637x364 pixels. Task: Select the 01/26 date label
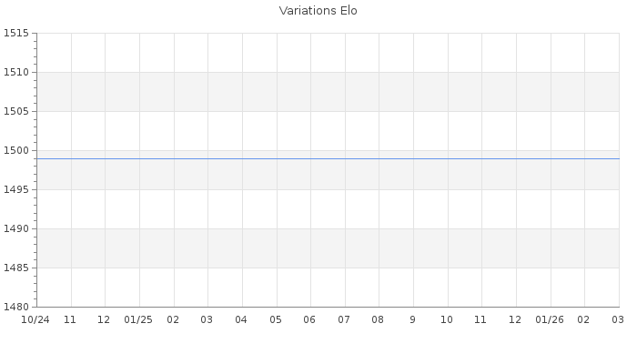click(550, 320)
